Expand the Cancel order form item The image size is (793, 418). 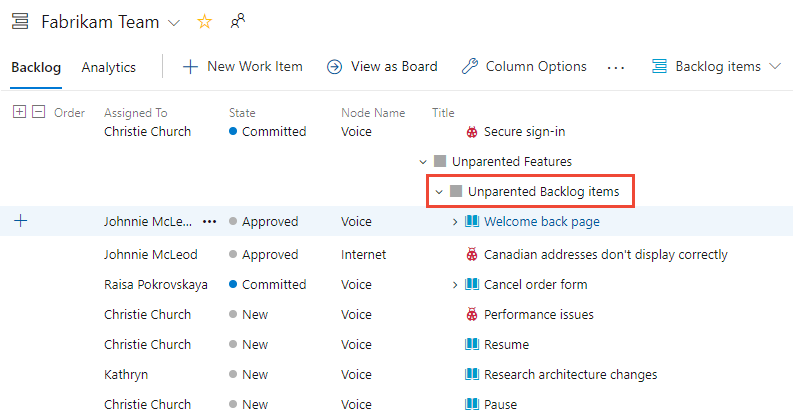456,285
